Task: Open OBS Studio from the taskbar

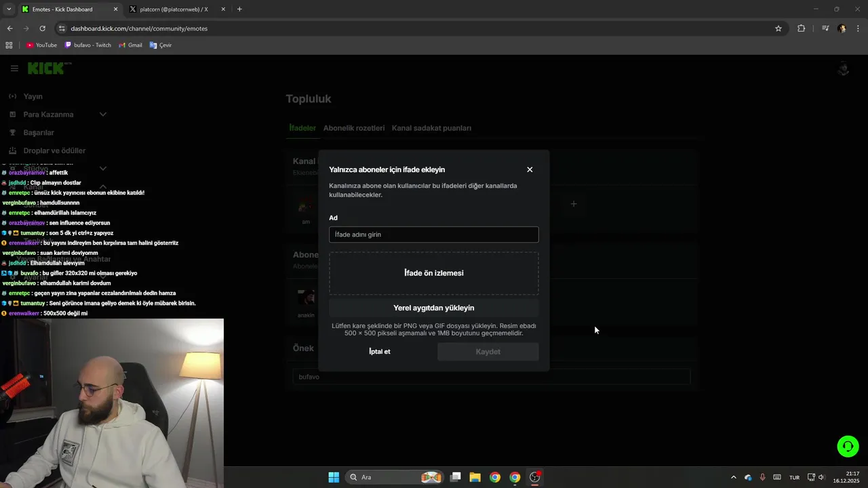Action: [x=535, y=477]
